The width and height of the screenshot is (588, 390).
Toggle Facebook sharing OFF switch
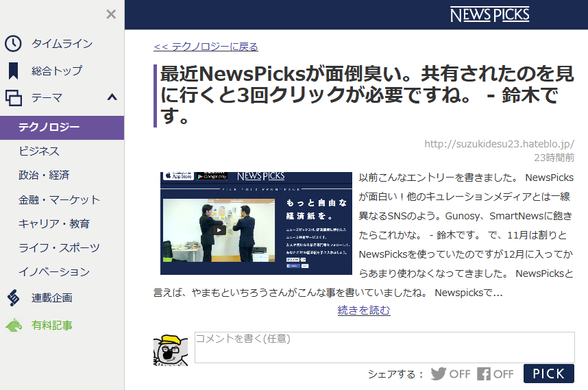point(495,374)
